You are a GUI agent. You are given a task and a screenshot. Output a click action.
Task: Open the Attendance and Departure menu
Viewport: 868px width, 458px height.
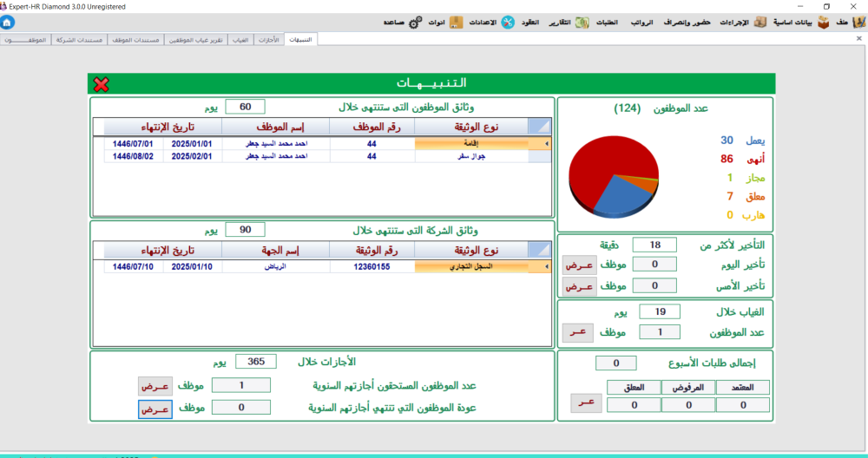coord(687,22)
